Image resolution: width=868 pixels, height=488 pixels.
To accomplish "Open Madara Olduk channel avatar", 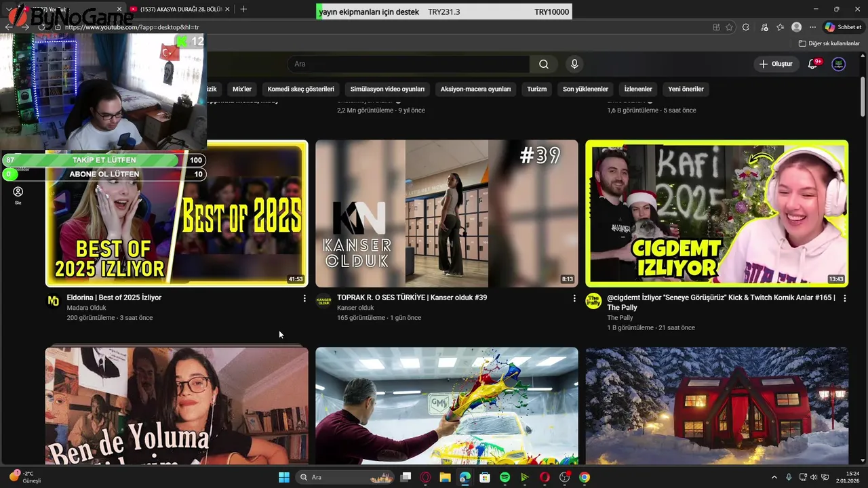I will [53, 301].
